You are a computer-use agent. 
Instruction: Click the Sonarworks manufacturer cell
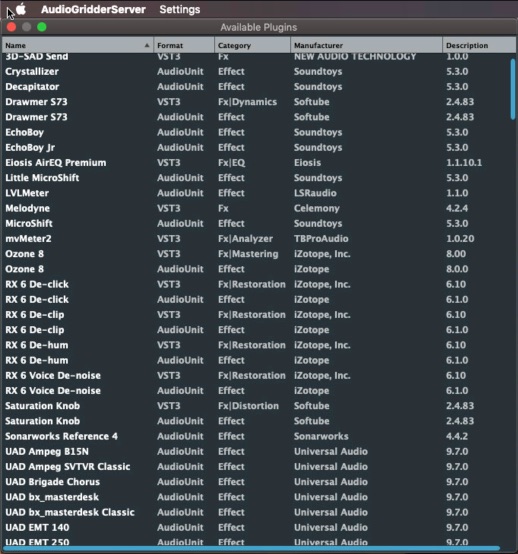(321, 436)
